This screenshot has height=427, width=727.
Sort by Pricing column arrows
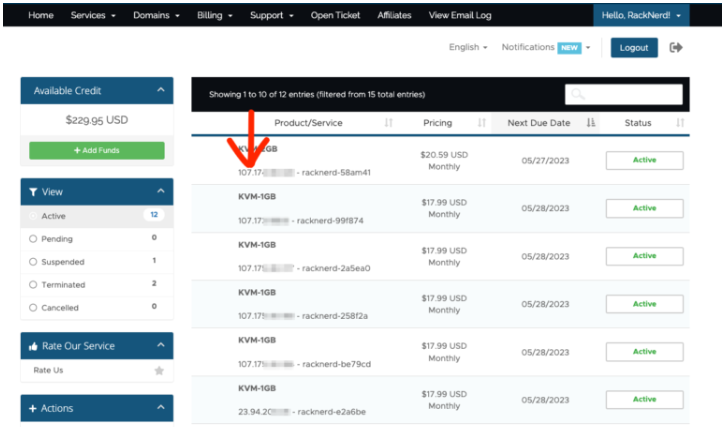click(481, 123)
